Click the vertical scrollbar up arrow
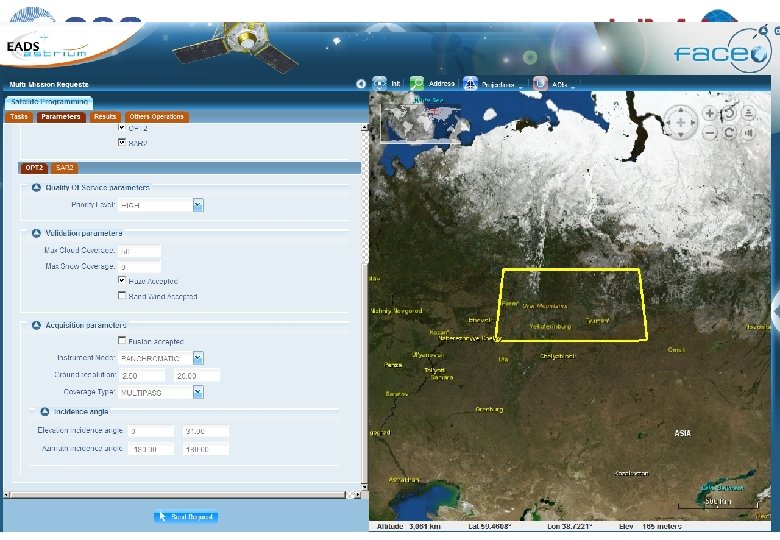Viewport: 780px width, 540px height. point(364,128)
